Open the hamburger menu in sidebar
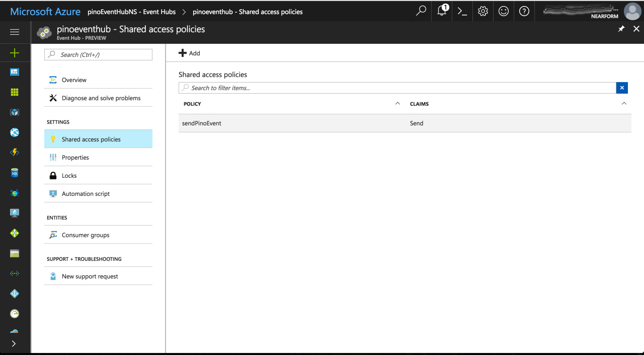This screenshot has width=644, height=355. [14, 32]
